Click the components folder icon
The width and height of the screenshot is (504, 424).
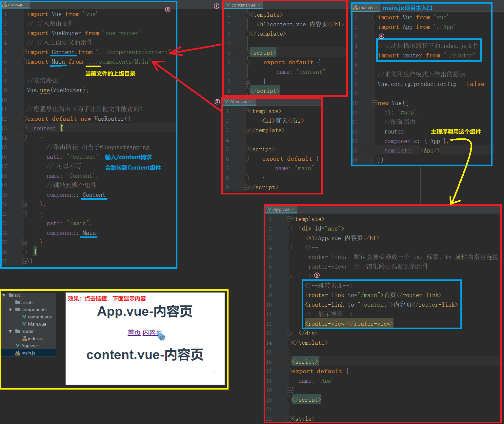pos(18,310)
